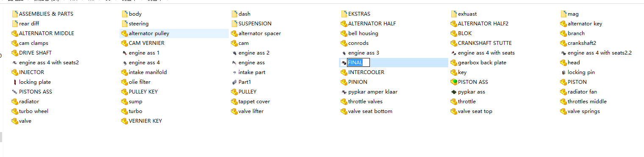644x157 pixels.
Task: Click the ALTERNATOR HALF2 file name
Action: click(x=483, y=24)
